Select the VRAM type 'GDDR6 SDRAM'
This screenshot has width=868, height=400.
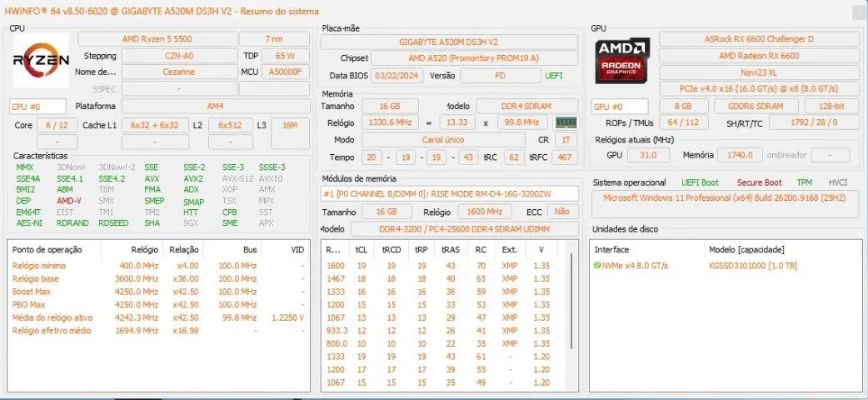pos(756,107)
